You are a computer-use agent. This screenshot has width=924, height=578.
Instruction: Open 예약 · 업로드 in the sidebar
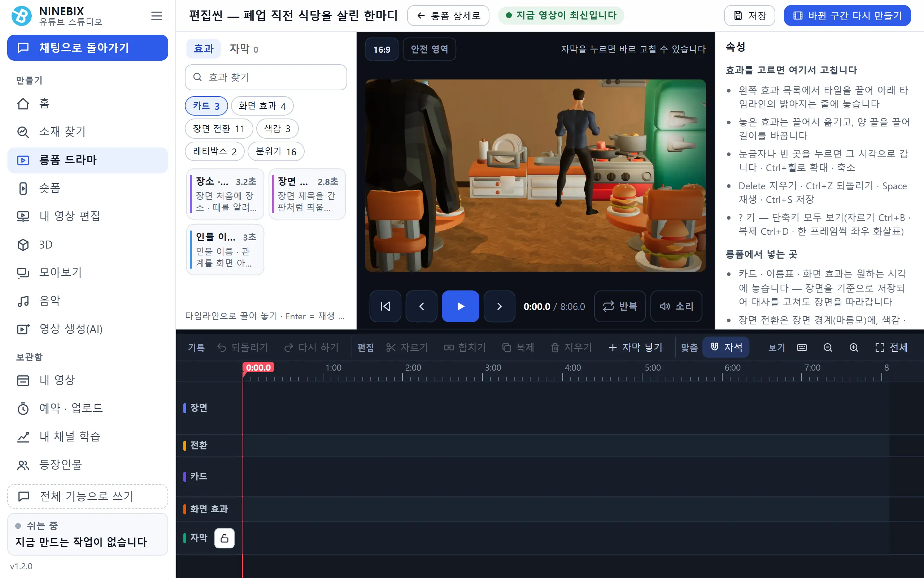click(87, 408)
